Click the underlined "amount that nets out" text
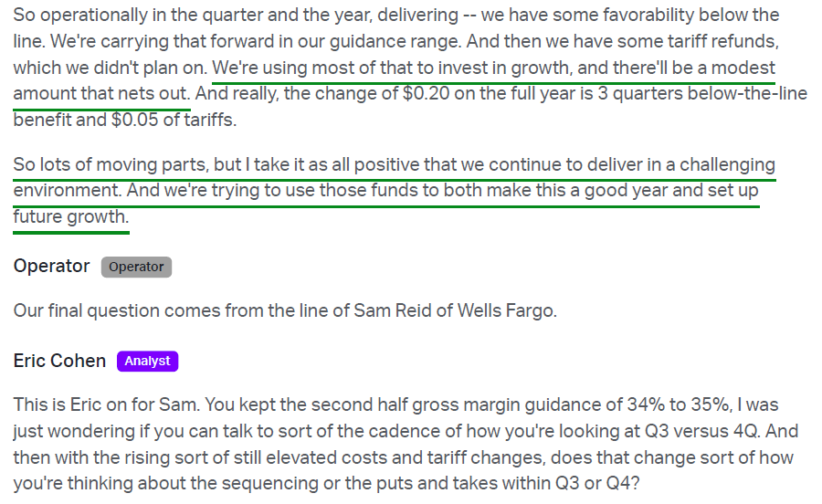Screen dimensions: 822x504 101,94
